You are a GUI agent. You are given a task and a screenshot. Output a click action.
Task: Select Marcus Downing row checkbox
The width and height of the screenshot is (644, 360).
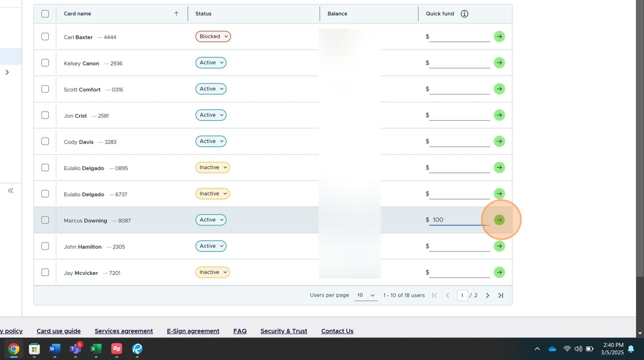[x=45, y=220]
